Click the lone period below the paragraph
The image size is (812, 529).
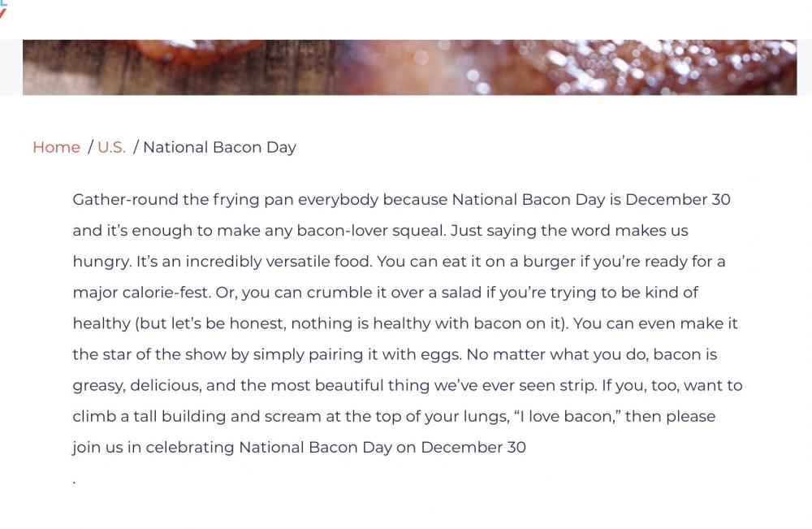(75, 483)
